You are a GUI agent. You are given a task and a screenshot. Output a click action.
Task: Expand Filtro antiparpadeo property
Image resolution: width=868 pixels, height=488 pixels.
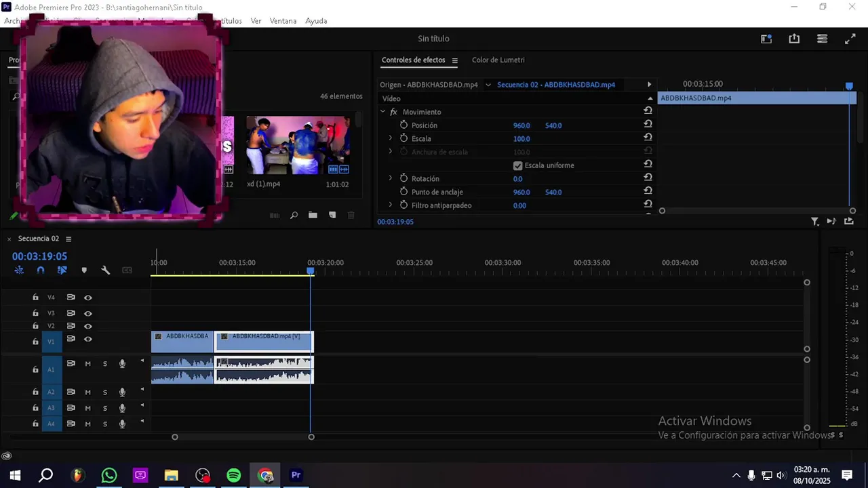(x=390, y=205)
